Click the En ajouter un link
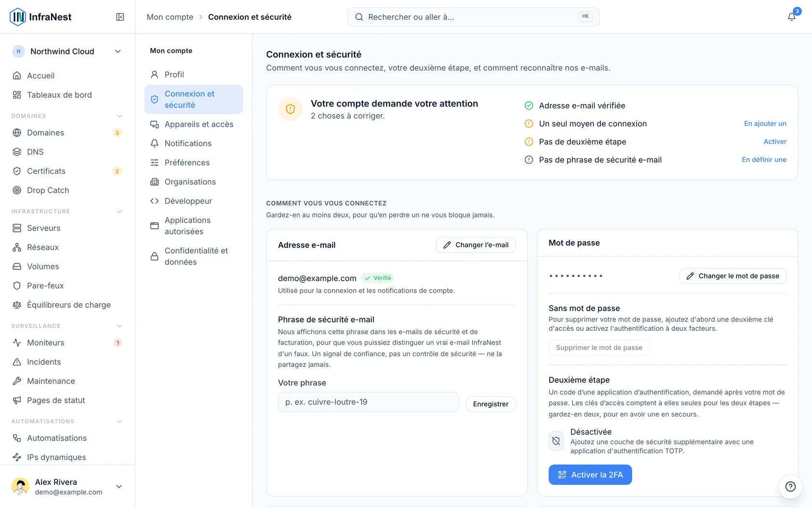 click(765, 124)
